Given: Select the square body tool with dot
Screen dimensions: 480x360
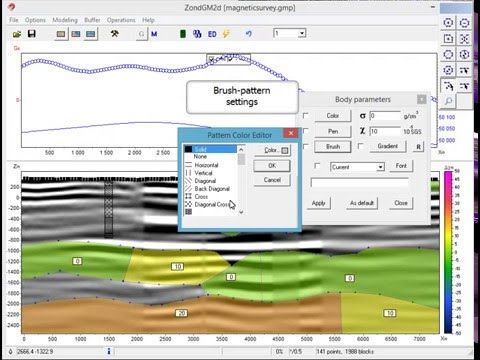Looking at the screenshot, I should pos(448,39).
